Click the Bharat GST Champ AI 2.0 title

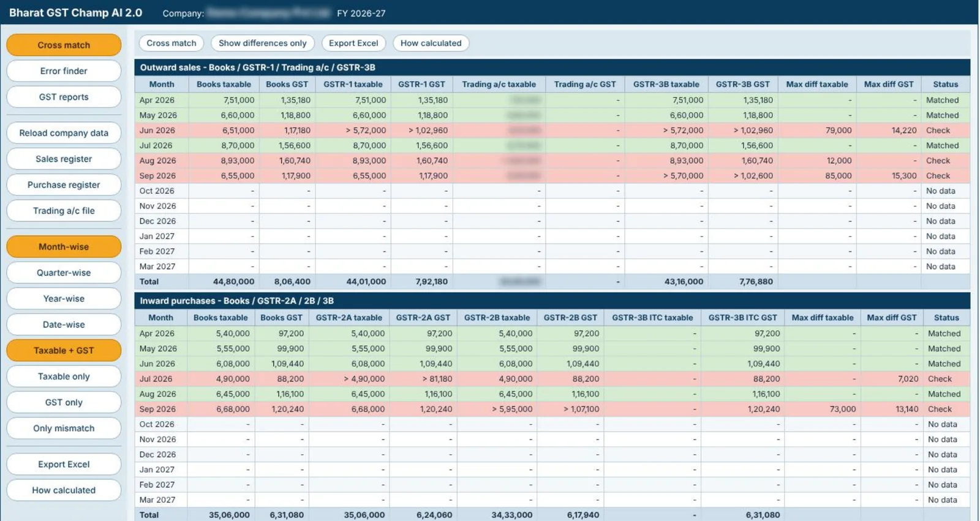click(x=75, y=13)
